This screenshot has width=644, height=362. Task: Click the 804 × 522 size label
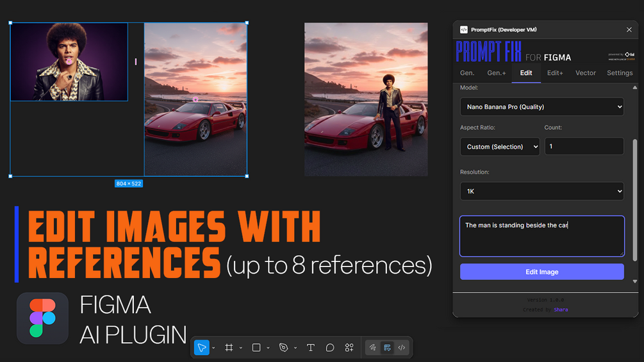click(129, 183)
